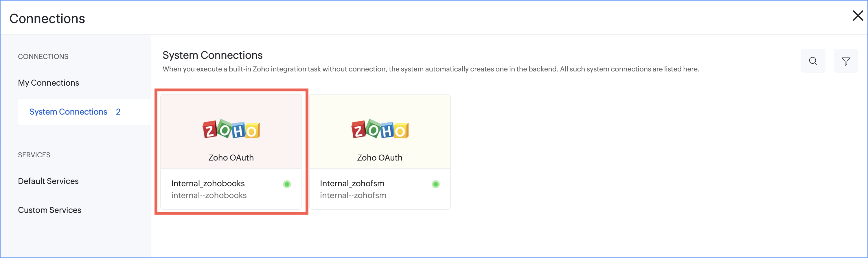Screen dimensions: 868x258
Task: Click green status dot for Internal_zohofsm
Action: tap(435, 184)
